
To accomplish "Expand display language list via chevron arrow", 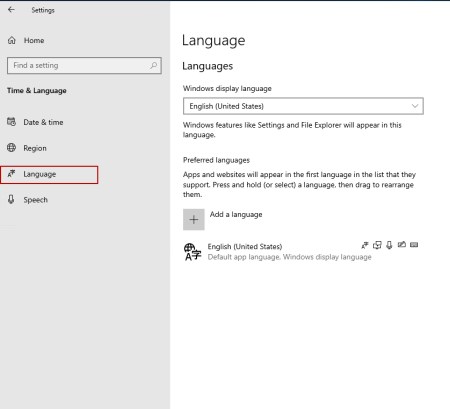I will pos(415,106).
